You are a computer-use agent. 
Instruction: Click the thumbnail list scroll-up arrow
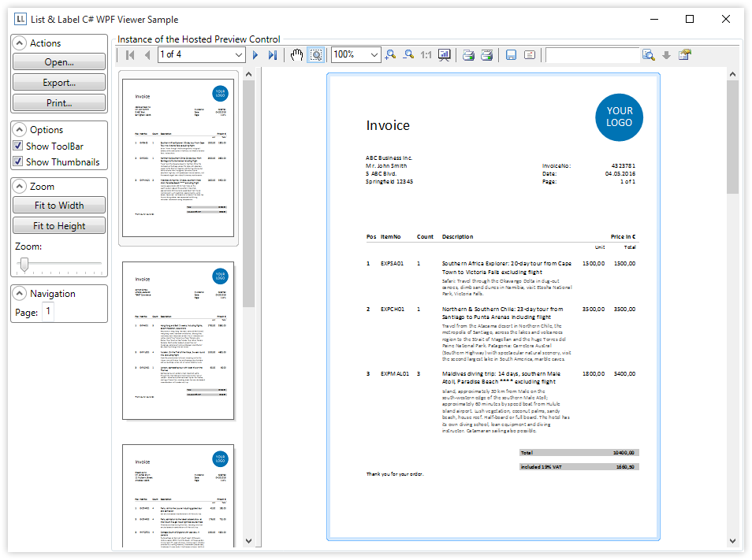[x=248, y=74]
